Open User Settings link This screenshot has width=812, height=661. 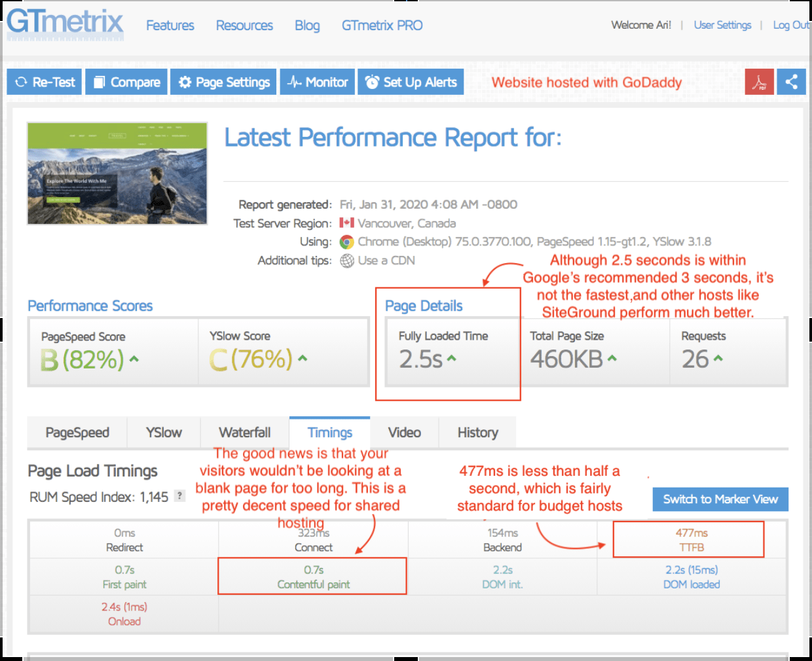722,25
